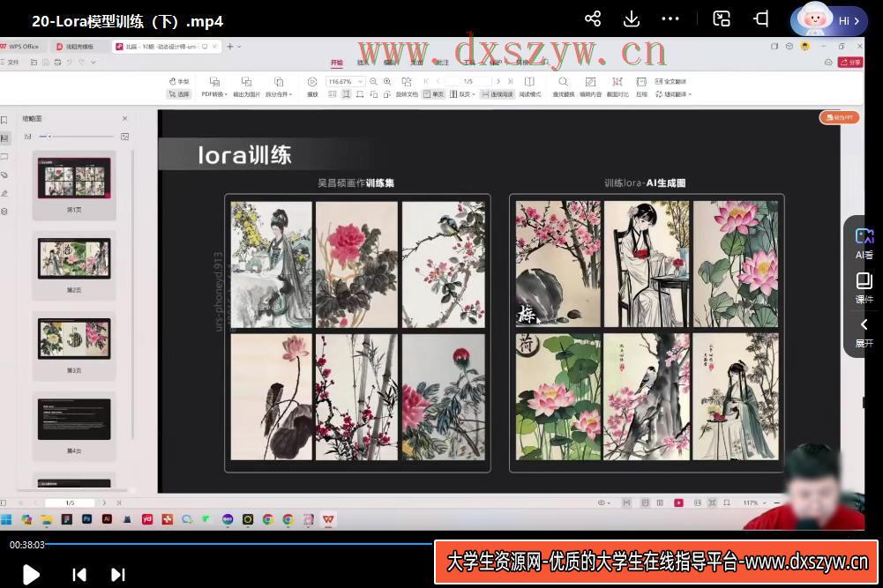The image size is (883, 588).
Task: Close the 缩略图 thumbnail panel
Action: tap(125, 119)
